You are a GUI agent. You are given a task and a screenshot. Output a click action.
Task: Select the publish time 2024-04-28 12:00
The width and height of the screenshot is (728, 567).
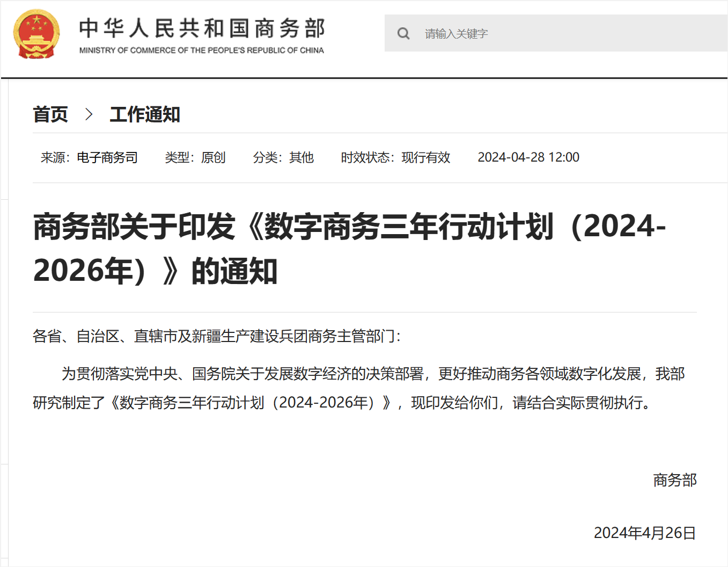(528, 157)
